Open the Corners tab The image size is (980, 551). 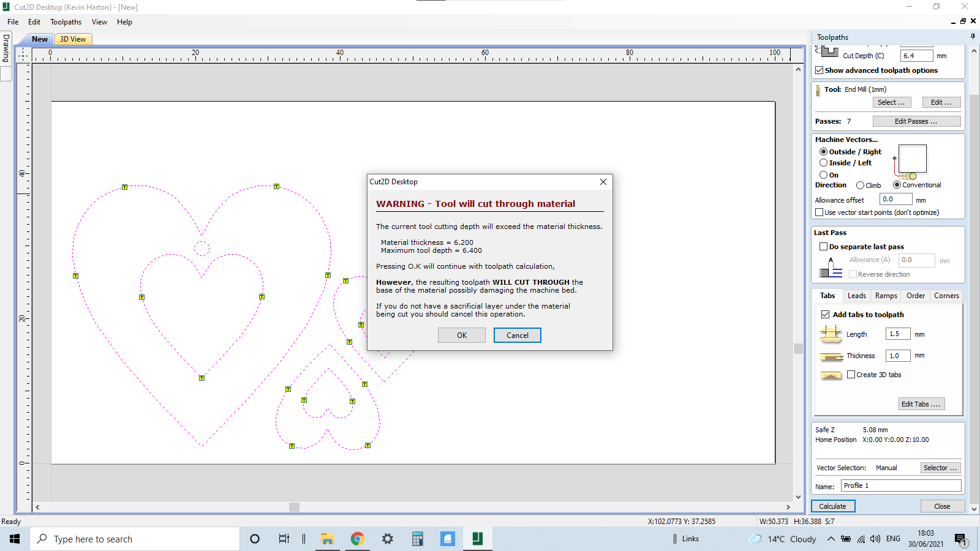[x=946, y=296]
